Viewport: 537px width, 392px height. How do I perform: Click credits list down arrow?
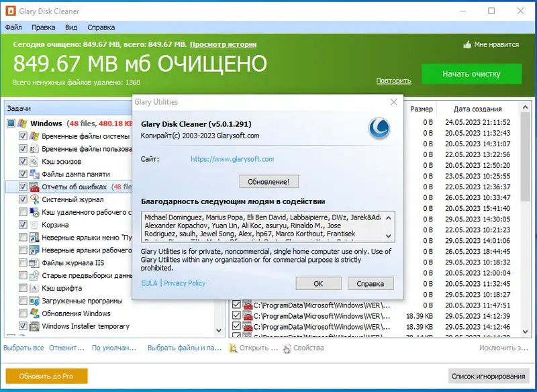[389, 236]
